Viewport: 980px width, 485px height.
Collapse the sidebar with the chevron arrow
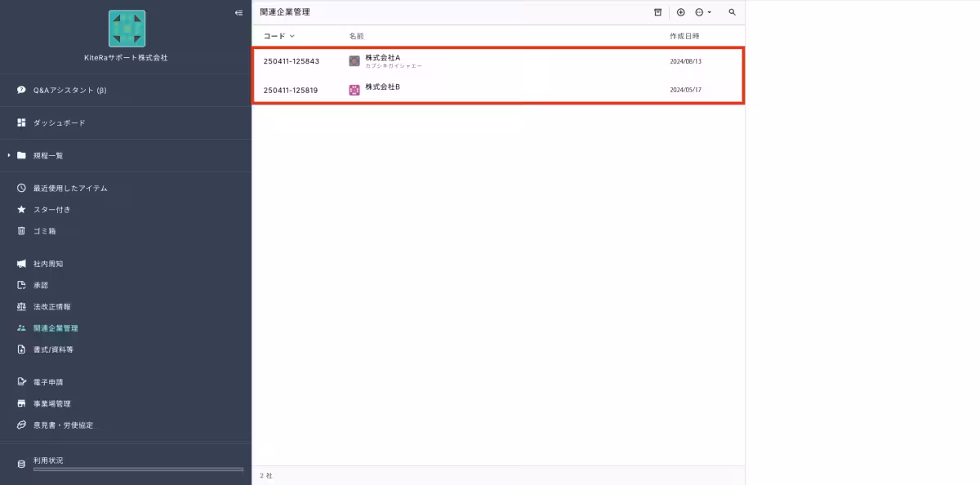(x=238, y=12)
